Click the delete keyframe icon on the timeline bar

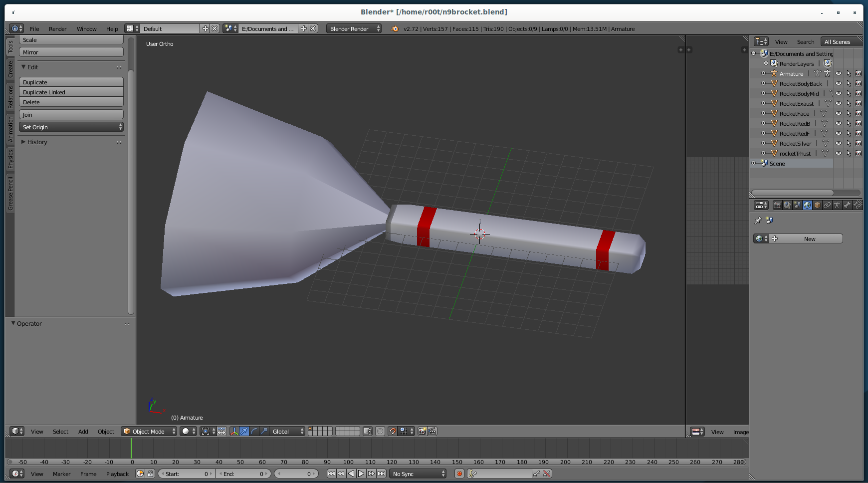click(547, 474)
